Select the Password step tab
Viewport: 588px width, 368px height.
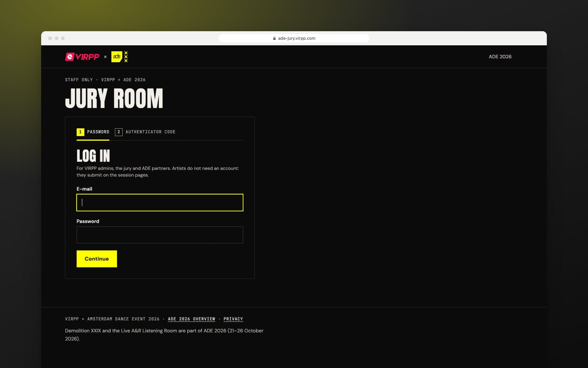pyautogui.click(x=93, y=132)
